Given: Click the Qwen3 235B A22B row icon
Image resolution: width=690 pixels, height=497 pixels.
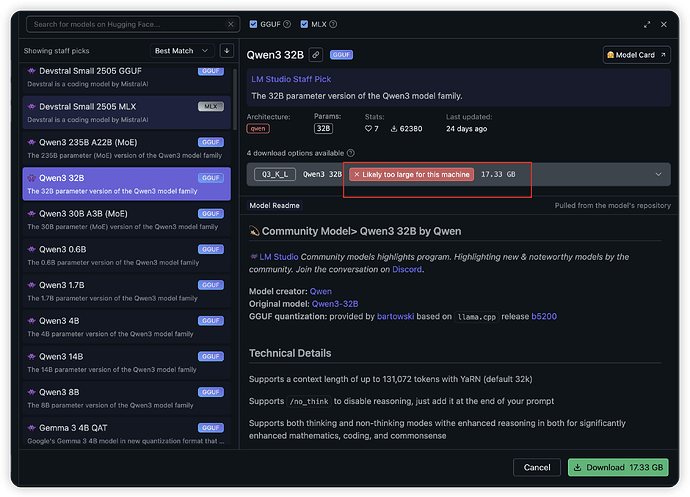Looking at the screenshot, I should [x=31, y=142].
